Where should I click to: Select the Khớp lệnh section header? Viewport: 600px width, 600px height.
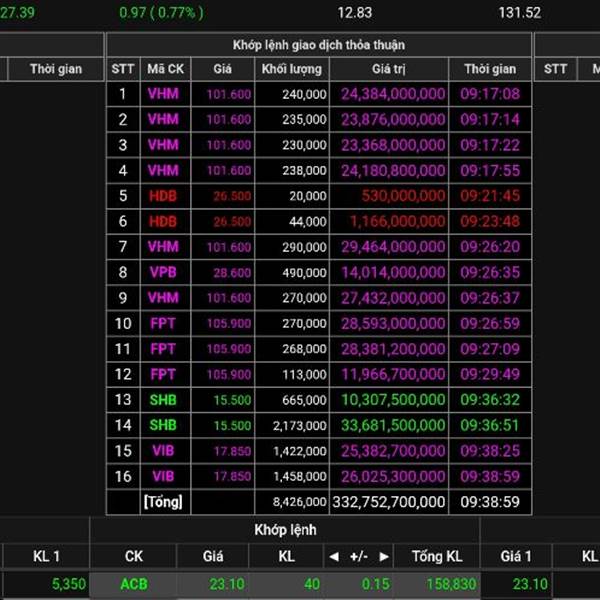coord(285,530)
